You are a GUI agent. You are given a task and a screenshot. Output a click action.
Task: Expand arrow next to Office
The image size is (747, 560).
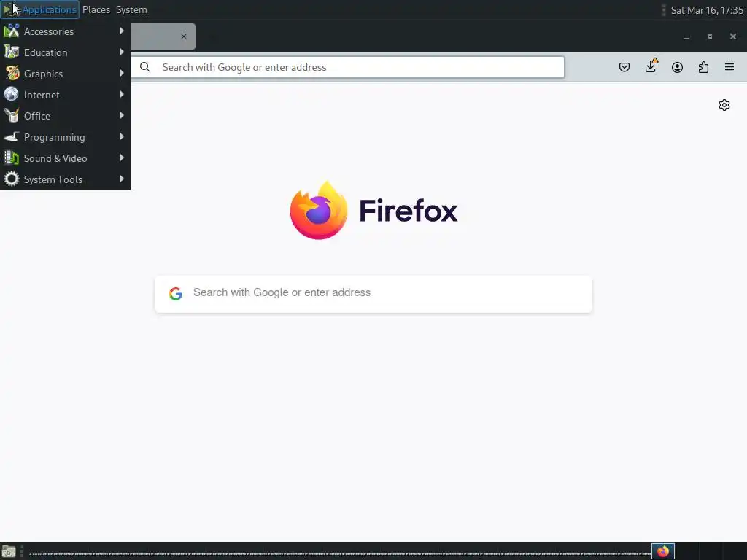tap(122, 115)
